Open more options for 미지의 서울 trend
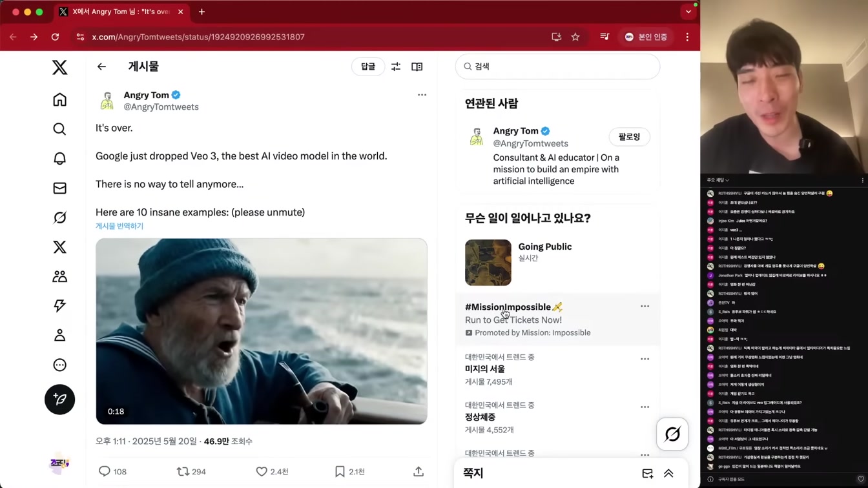This screenshot has height=488, width=868. [645, 359]
